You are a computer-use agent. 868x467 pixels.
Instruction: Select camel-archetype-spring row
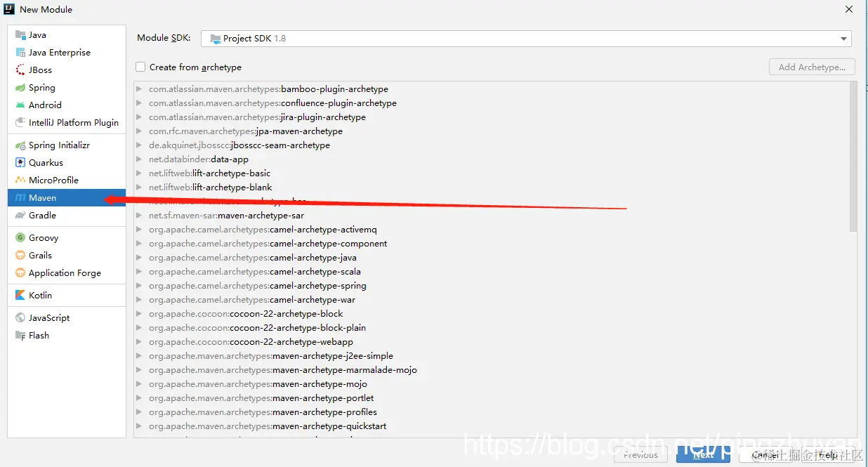click(492, 286)
